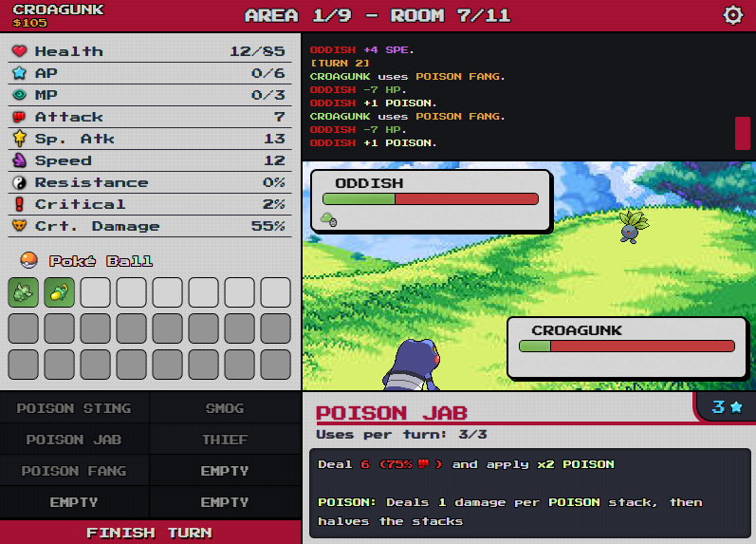Click the Health 12/85 value
The image size is (756, 544).
[257, 51]
